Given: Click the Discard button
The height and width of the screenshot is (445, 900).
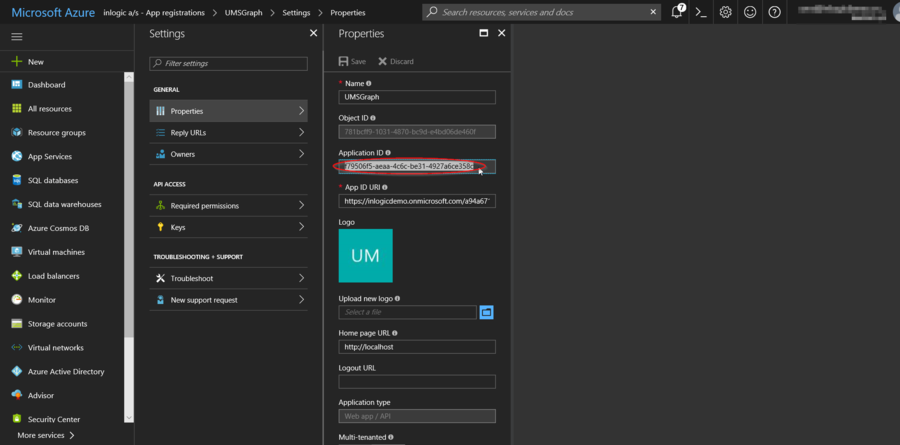Looking at the screenshot, I should click(x=396, y=61).
